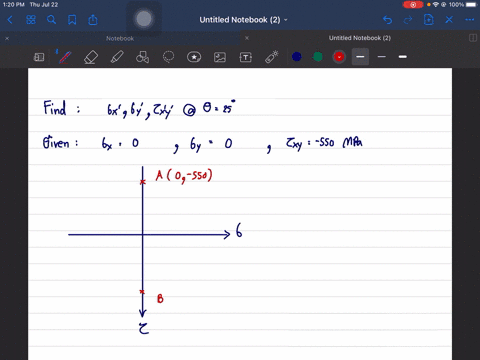Screen dimensions: 480x360
Task: Select the Eraser tool
Action: point(91,57)
